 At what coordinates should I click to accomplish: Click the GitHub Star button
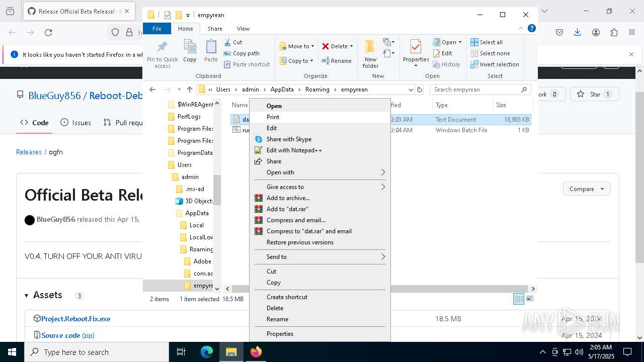594,94
